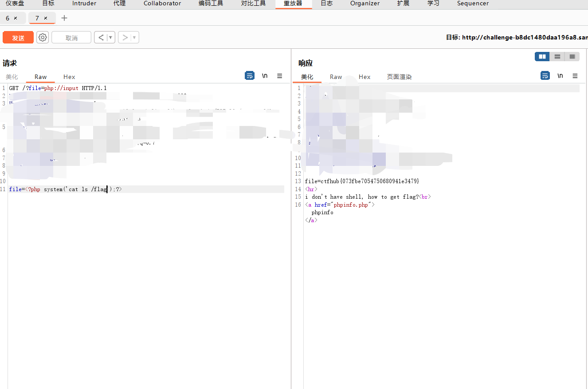Select combined single-pane layout icon
Viewport: 588px width, 389px height.
pyautogui.click(x=572, y=56)
